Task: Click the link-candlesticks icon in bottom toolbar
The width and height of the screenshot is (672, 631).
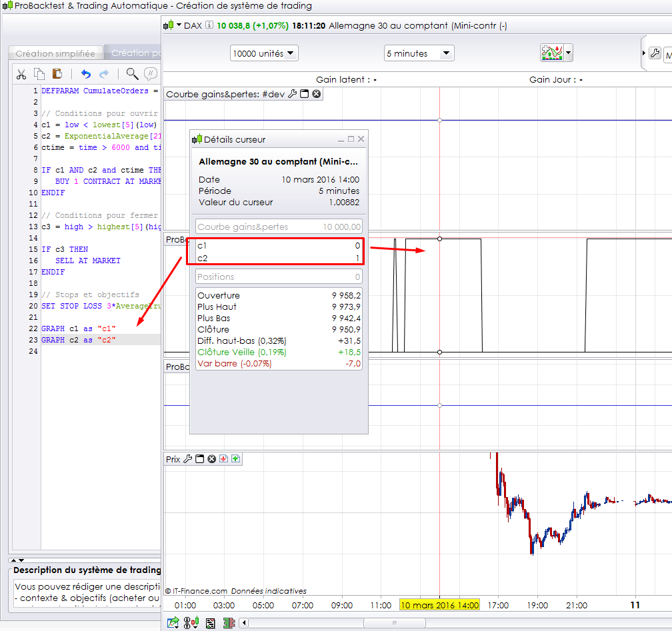Action: click(x=191, y=622)
